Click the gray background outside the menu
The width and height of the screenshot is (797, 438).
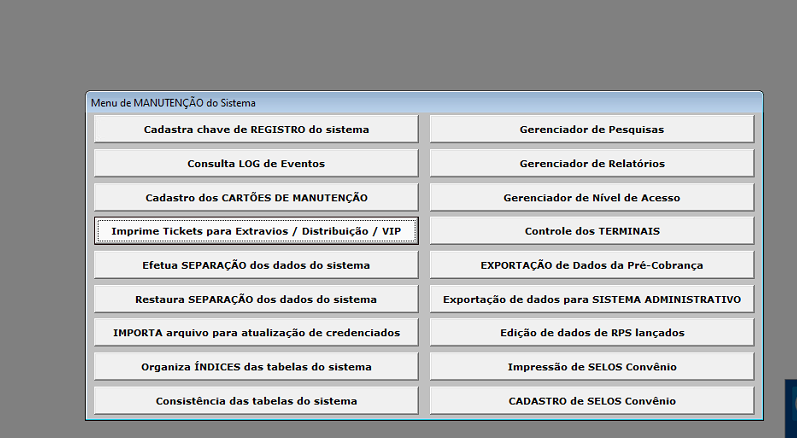point(400,45)
